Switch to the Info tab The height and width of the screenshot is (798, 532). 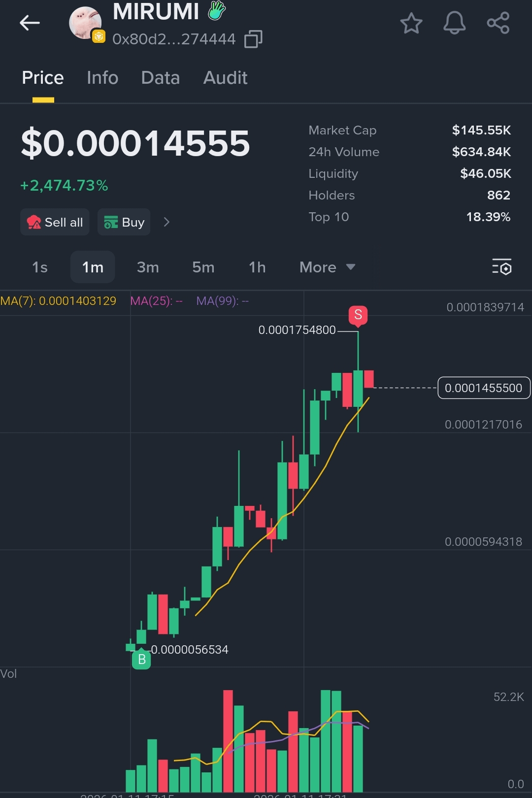[102, 78]
